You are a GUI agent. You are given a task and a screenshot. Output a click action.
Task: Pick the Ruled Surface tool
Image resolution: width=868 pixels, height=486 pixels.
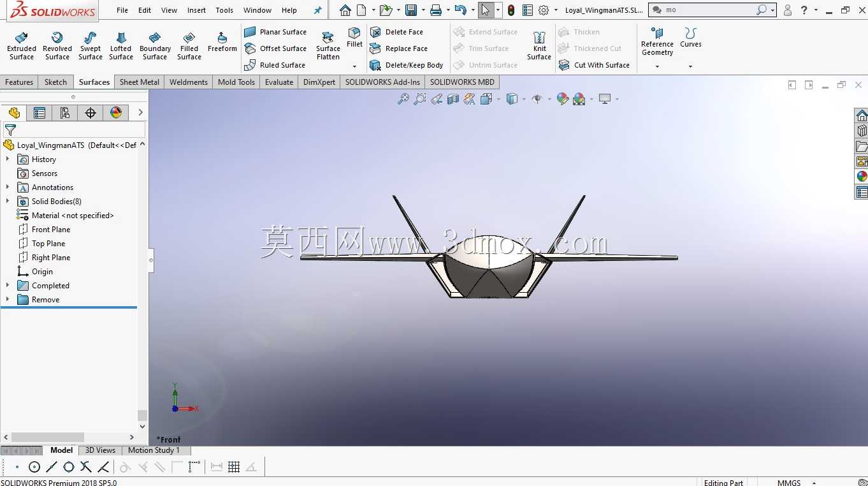275,65
